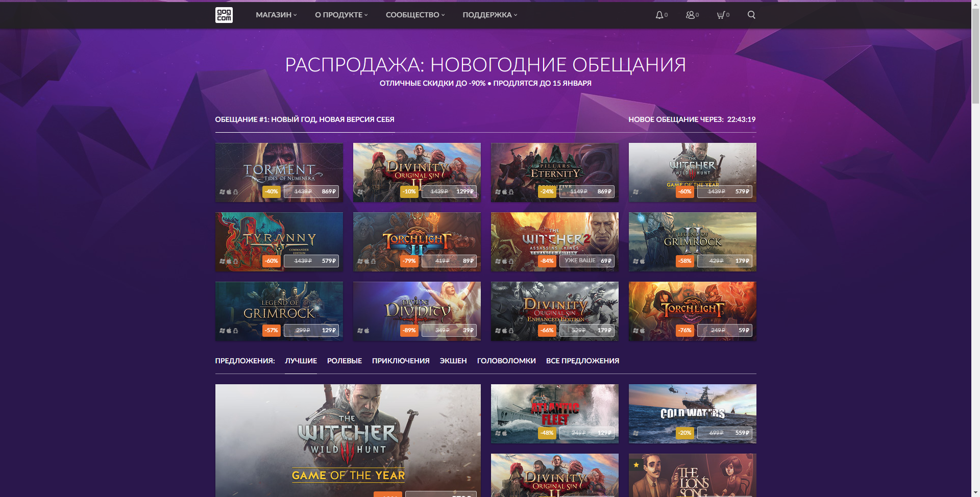Viewport: 980px width, 497px height.
Task: Click the 179₽ price on Grimrock II
Action: (x=742, y=261)
